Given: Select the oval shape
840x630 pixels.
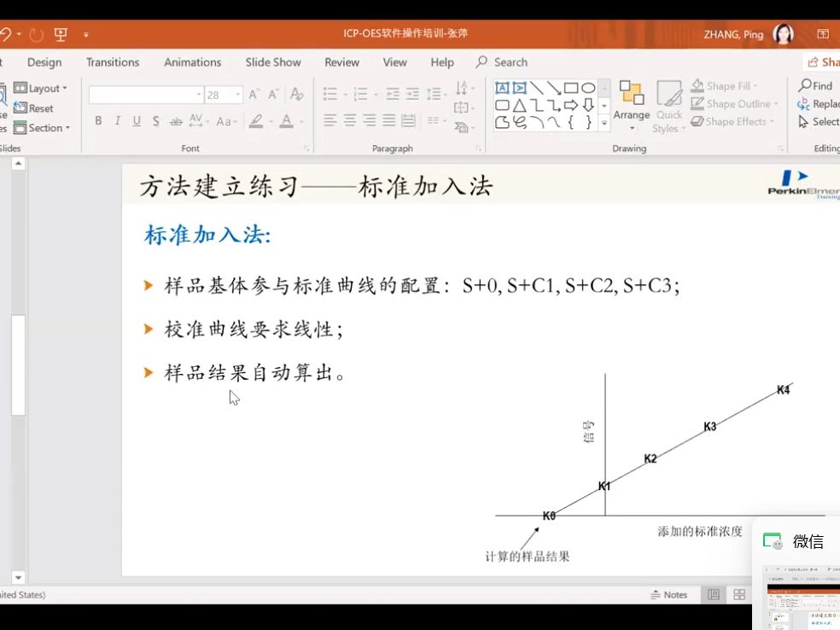Looking at the screenshot, I should point(588,88).
